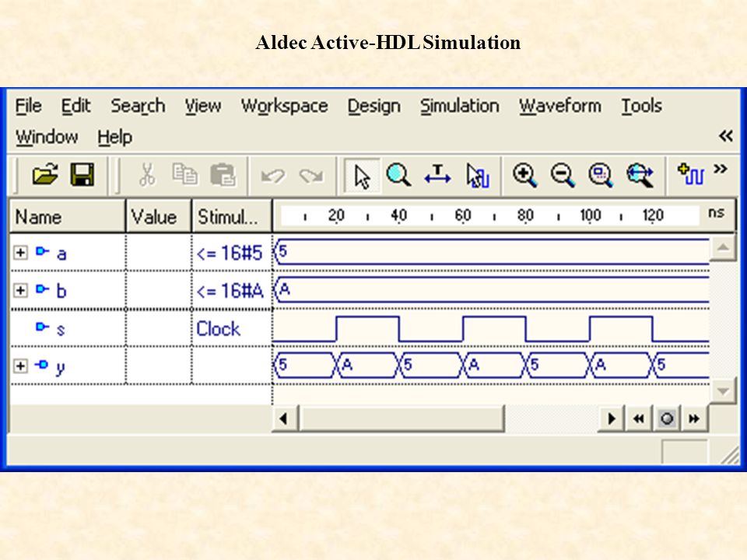Click the Zoom to Fit icon
This screenshot has width=747, height=560.
(639, 175)
